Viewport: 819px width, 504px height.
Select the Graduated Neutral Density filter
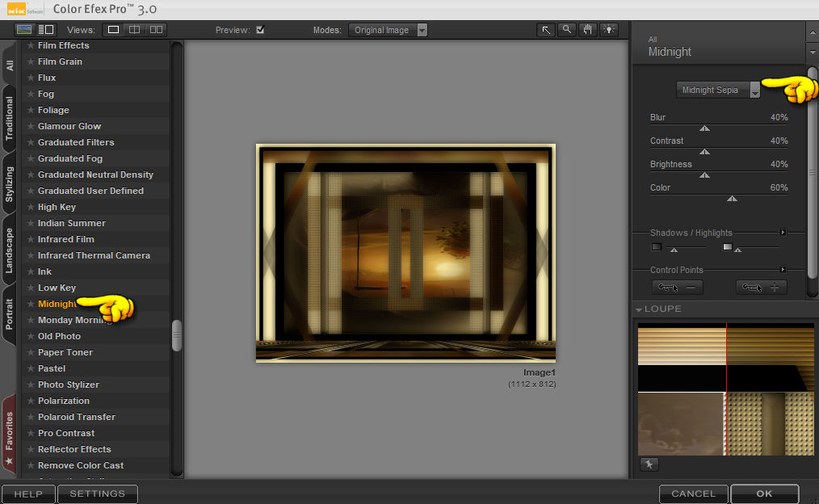(95, 174)
